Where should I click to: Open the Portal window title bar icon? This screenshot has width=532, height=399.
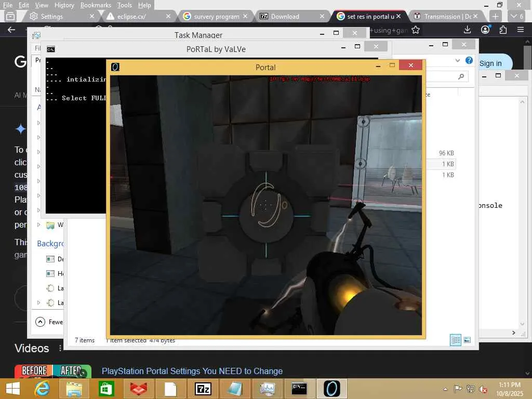pos(115,67)
